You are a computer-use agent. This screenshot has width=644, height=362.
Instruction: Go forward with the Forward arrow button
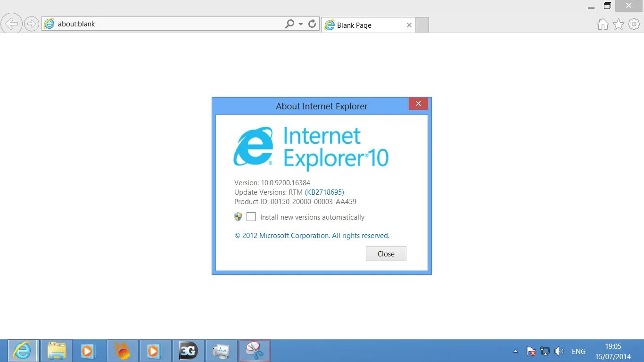click(31, 24)
